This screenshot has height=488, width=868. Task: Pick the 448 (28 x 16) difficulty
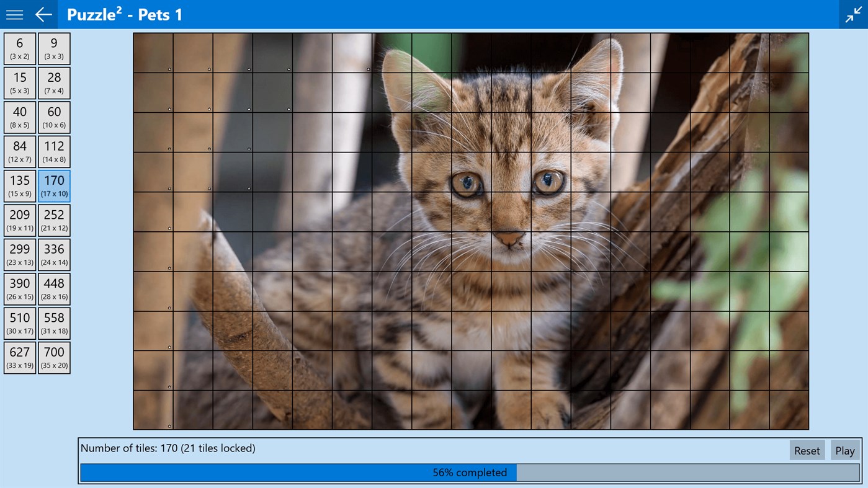tap(53, 288)
